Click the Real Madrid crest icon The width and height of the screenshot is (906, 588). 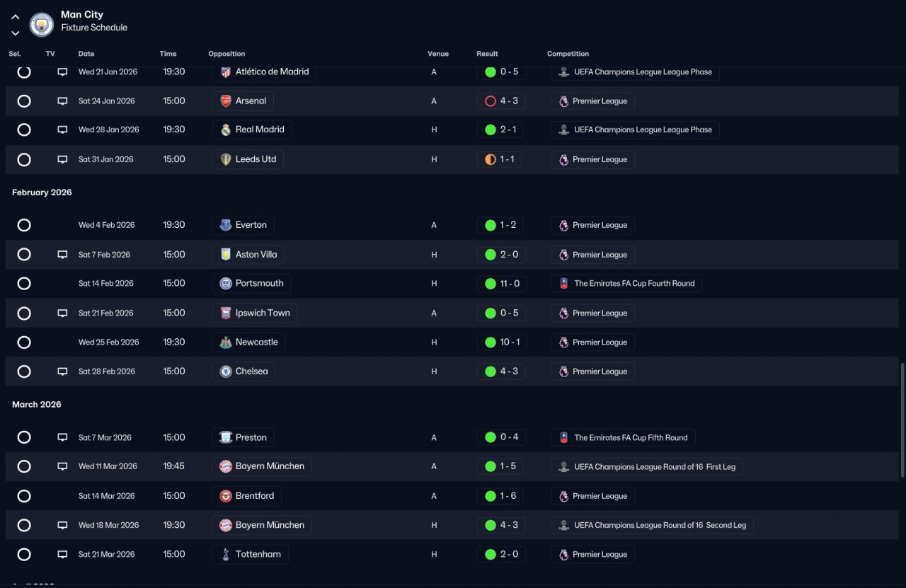[226, 130]
